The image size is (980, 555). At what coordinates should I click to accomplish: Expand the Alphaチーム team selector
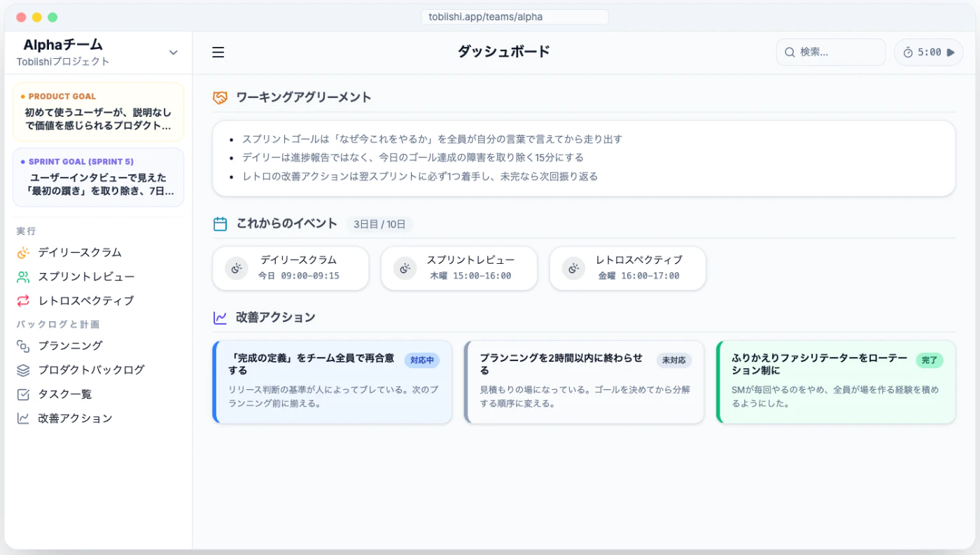coord(173,52)
